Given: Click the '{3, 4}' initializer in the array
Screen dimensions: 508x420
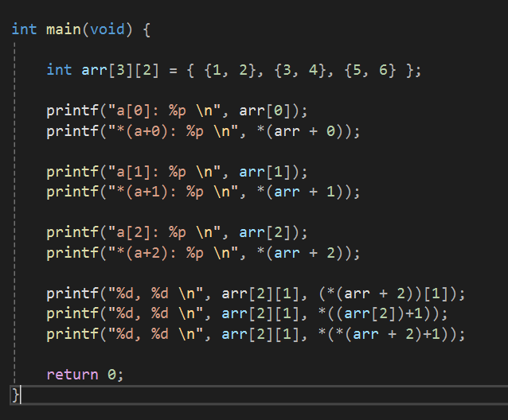Looking at the screenshot, I should pos(300,70).
